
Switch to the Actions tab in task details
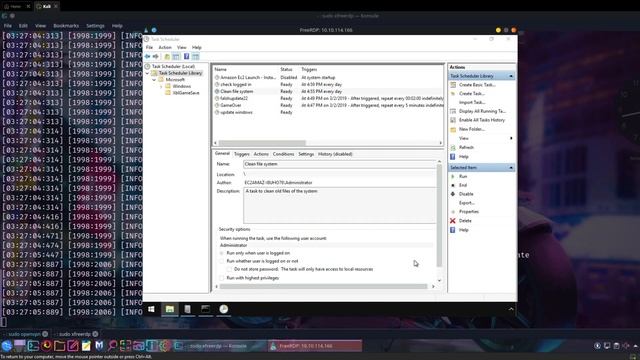(261, 154)
